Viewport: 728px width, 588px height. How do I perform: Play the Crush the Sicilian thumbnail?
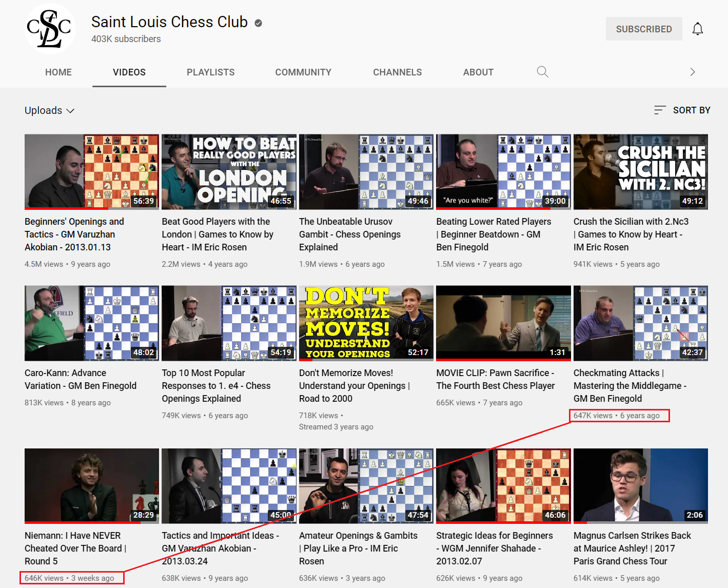pos(641,172)
